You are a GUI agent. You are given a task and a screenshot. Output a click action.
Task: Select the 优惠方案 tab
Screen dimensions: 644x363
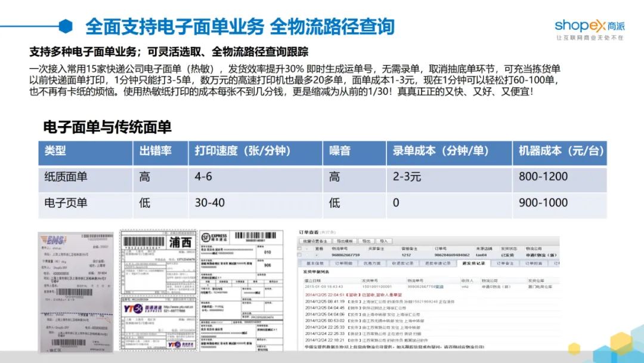point(371,263)
